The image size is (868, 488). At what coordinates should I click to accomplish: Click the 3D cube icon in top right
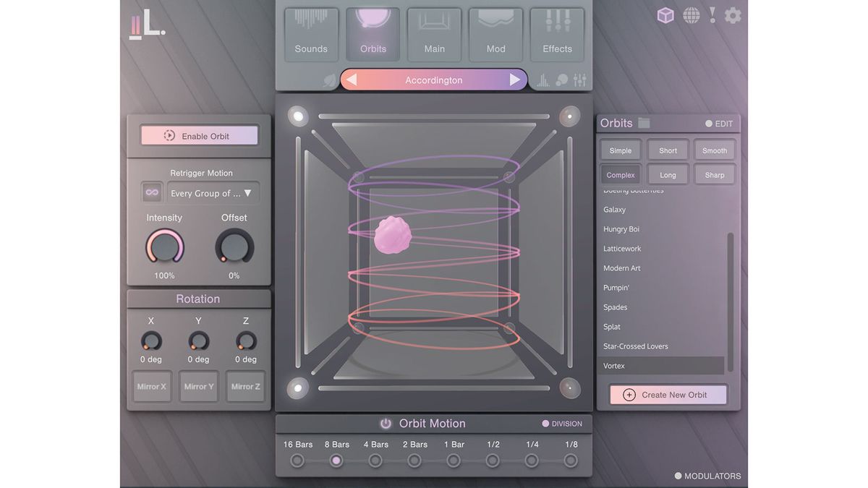pos(666,14)
